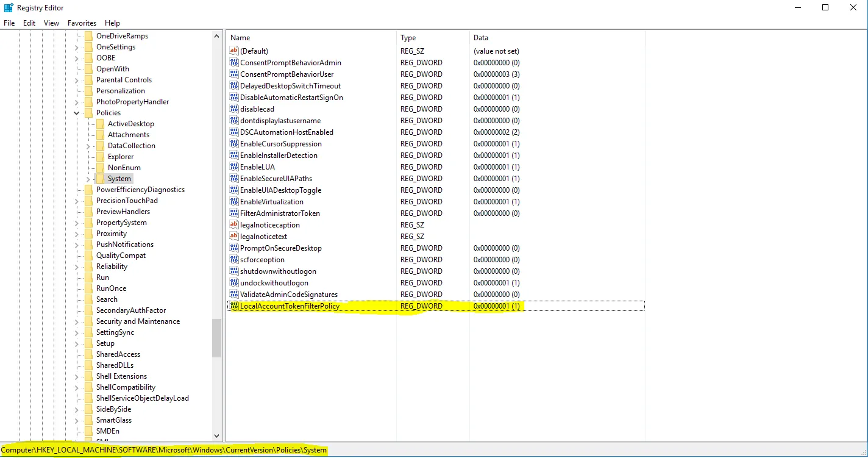Click the LocalAccountTokenFilterPolicy DWORD icon
Screen dimensions: 868x458
(234, 306)
